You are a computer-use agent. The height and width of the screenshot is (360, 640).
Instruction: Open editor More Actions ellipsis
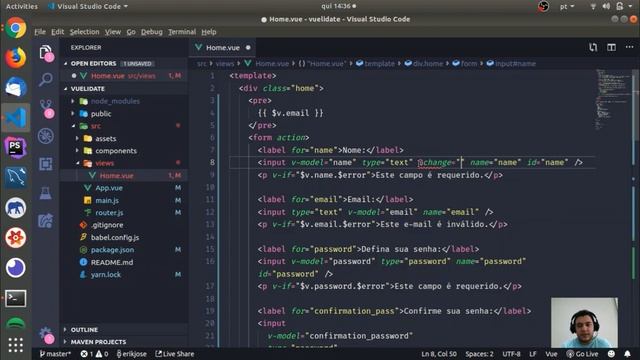(629, 47)
